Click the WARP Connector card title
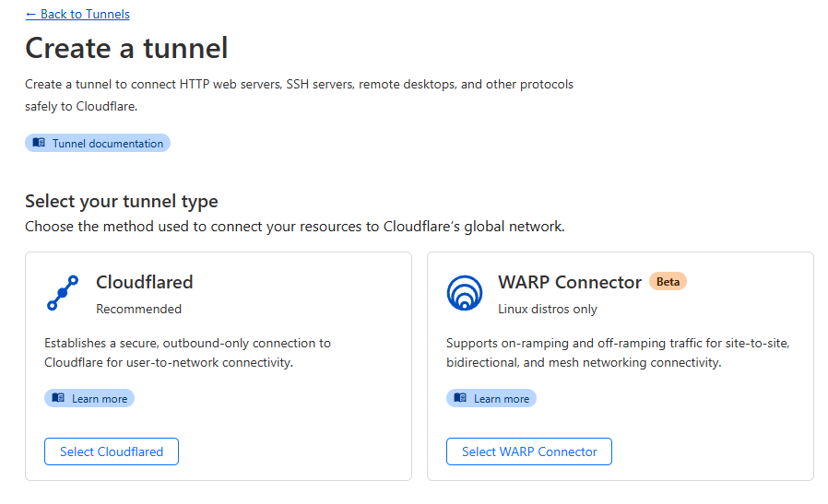 [x=569, y=282]
